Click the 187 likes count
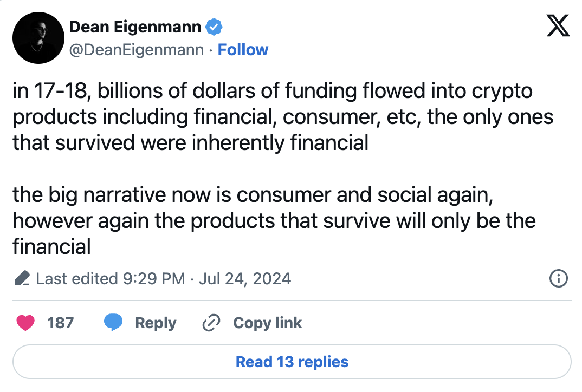Viewport: 582px width, 392px height. pyautogui.click(x=60, y=323)
